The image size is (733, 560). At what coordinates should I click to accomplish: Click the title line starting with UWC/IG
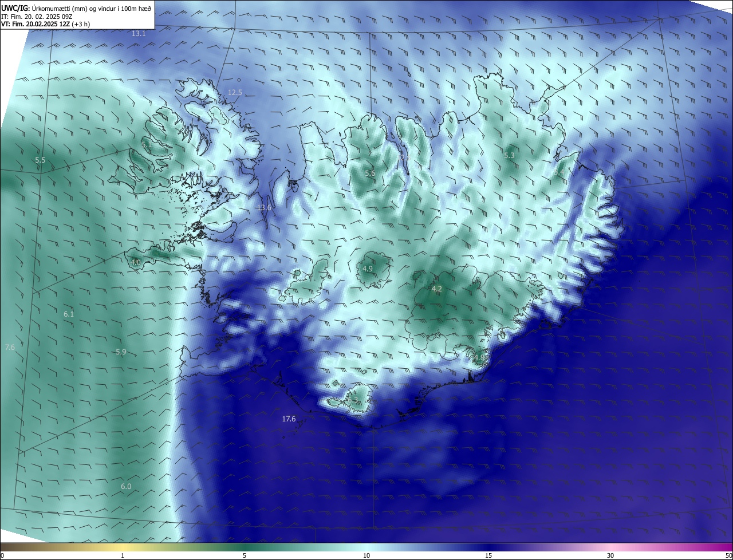(76, 8)
